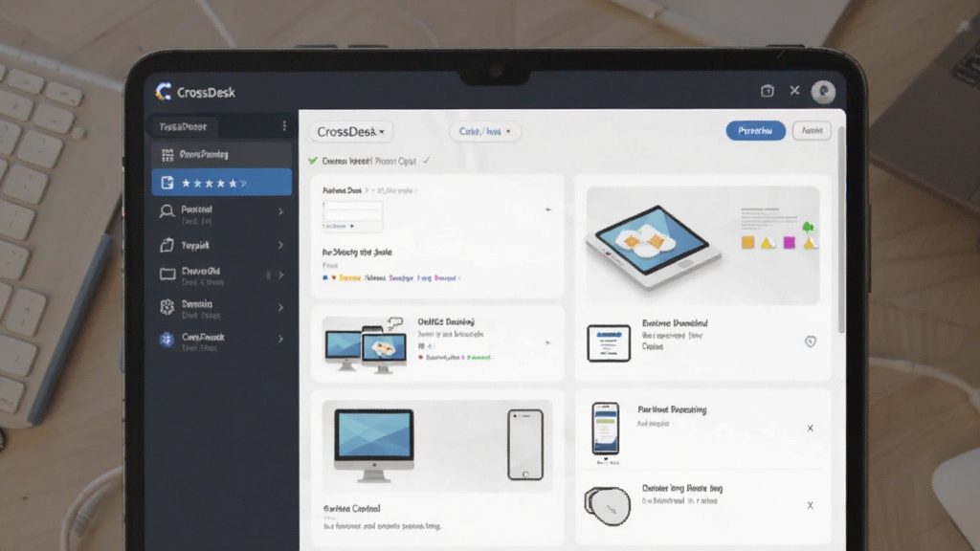Select the magnifier search sidebar item
This screenshot has height=551, width=980.
coord(221,214)
